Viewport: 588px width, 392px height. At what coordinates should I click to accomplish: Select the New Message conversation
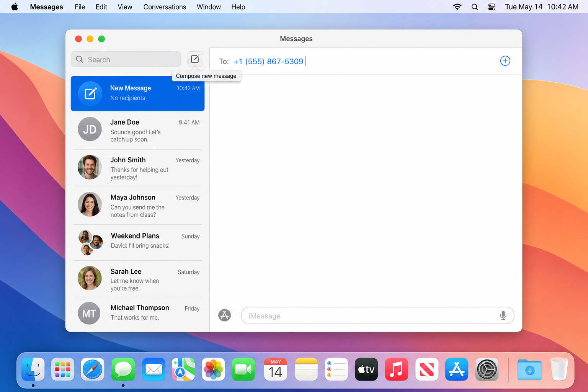[x=137, y=93]
